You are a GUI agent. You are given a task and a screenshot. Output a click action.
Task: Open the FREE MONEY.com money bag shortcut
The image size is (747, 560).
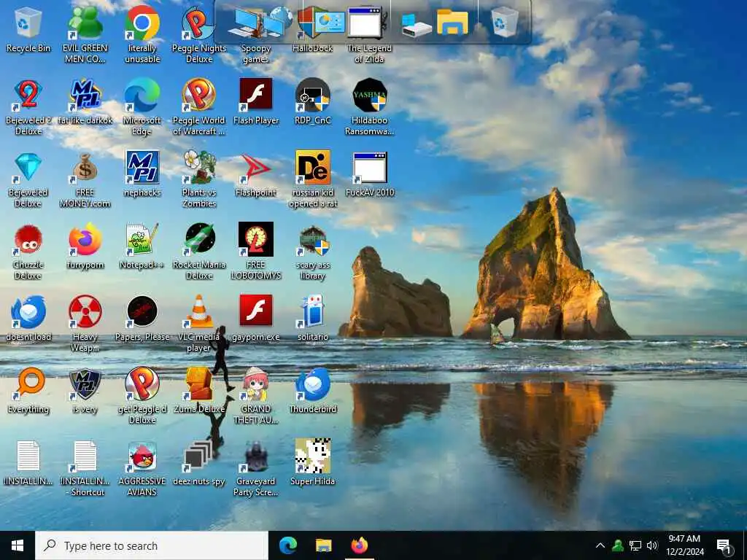click(x=85, y=179)
